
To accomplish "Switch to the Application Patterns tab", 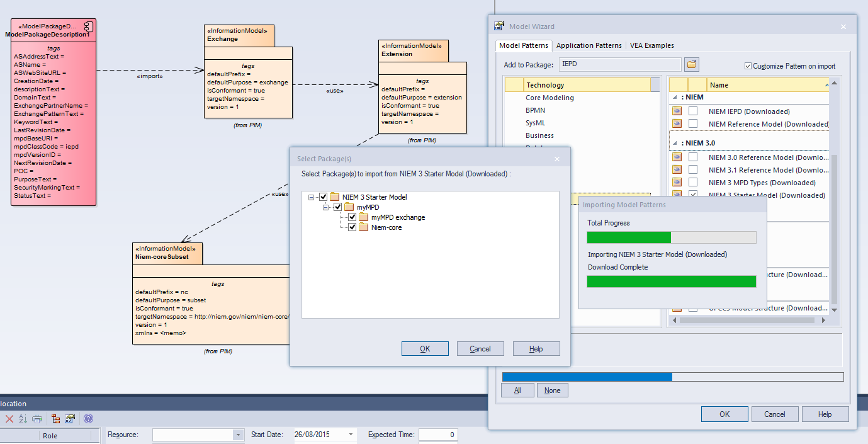I will click(x=589, y=45).
